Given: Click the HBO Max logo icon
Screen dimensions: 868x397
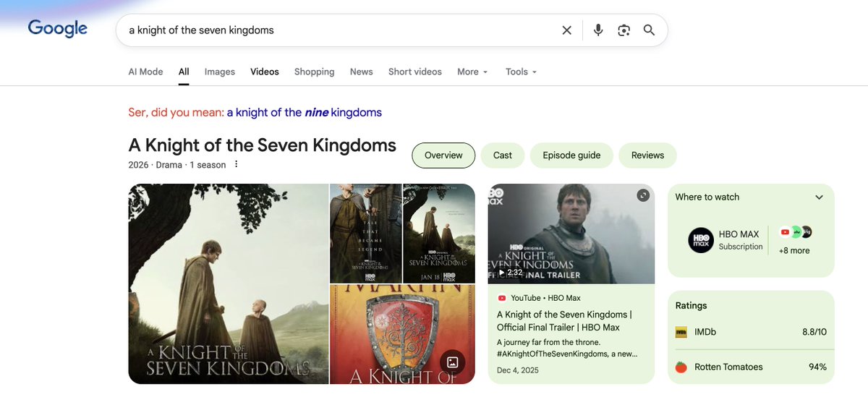Looking at the screenshot, I should pos(701,240).
